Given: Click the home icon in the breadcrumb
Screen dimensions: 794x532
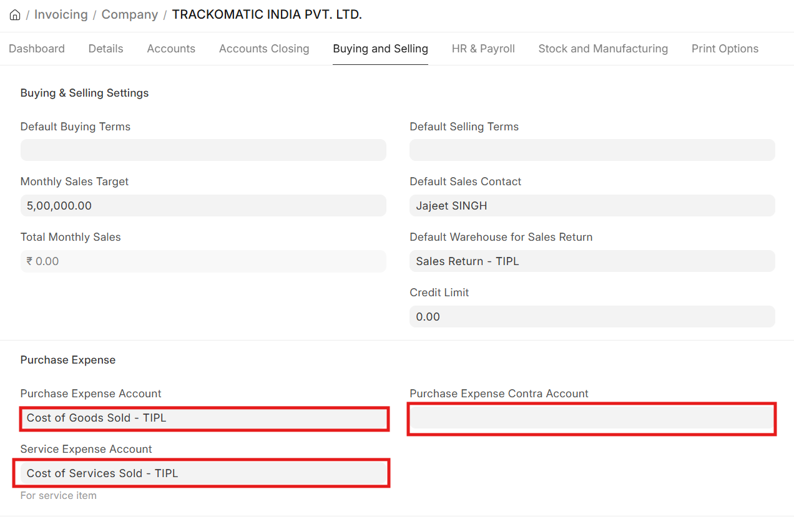Looking at the screenshot, I should coord(15,15).
